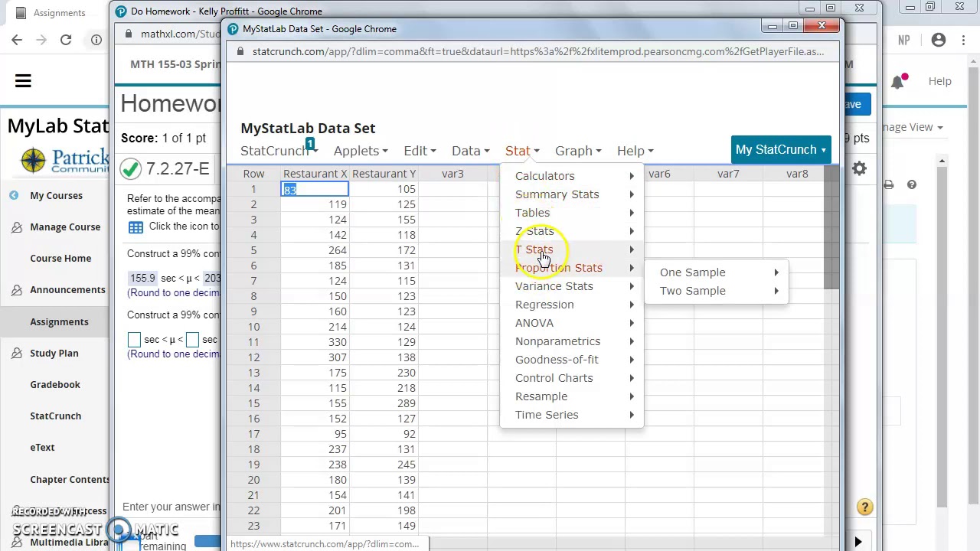Click the padlock icon in StatCrunch address bar
This screenshot has height=551, width=980.
[240, 51]
